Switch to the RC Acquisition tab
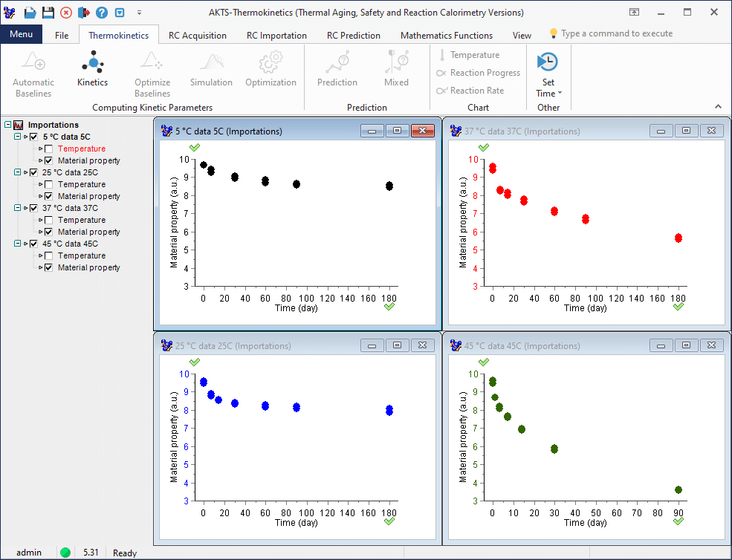The width and height of the screenshot is (732, 560). tap(198, 35)
